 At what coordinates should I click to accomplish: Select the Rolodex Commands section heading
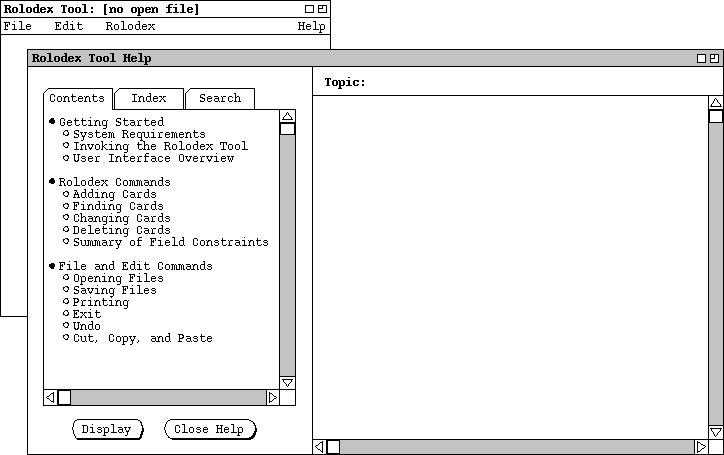pyautogui.click(x=114, y=182)
